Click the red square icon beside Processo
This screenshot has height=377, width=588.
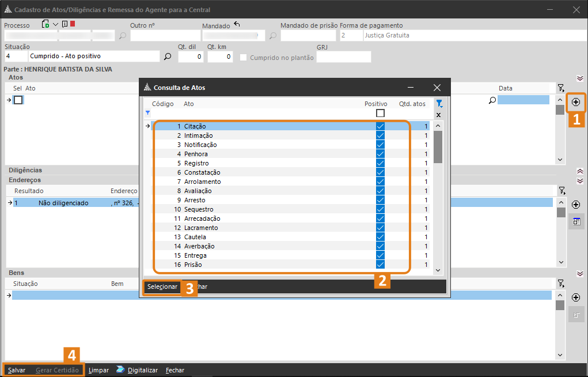[x=73, y=24]
